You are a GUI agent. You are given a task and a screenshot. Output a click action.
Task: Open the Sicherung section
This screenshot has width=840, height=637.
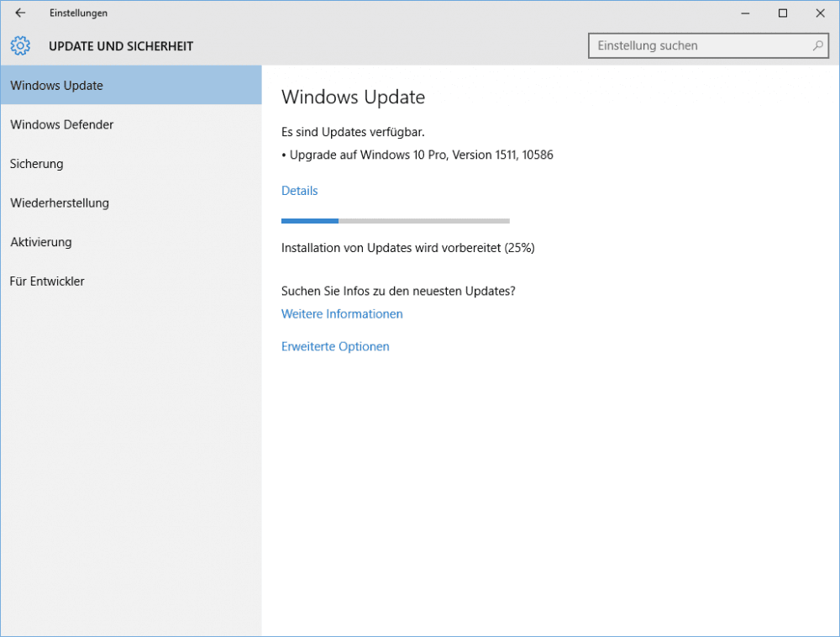tap(131, 163)
